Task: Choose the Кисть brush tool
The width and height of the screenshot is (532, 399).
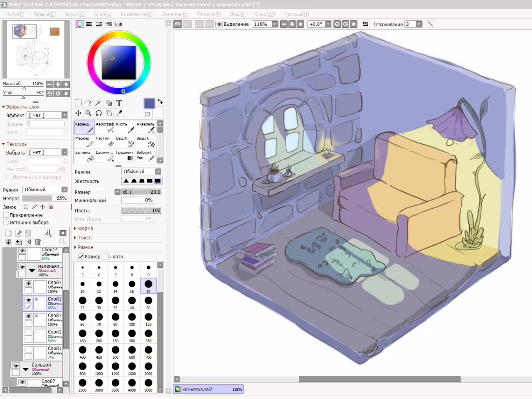Action: click(125, 128)
